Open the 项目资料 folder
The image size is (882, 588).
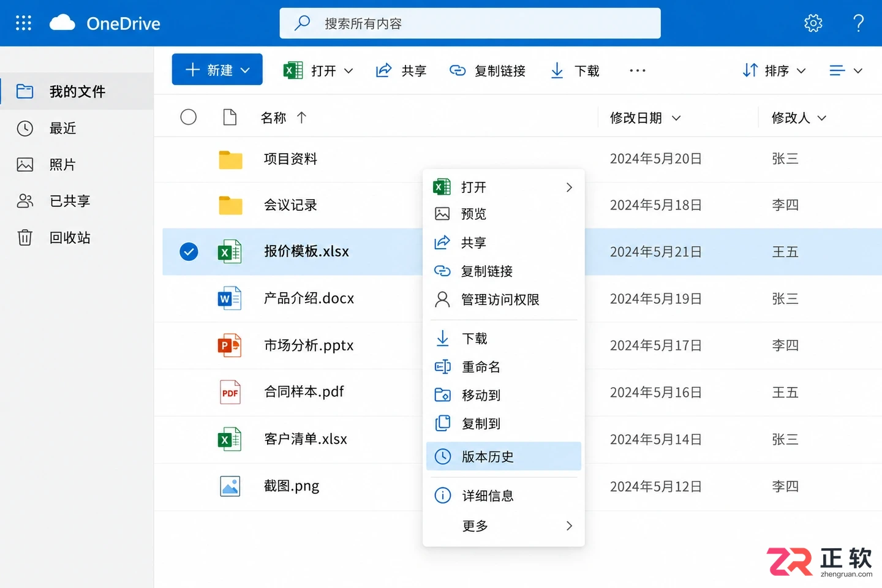tap(290, 159)
